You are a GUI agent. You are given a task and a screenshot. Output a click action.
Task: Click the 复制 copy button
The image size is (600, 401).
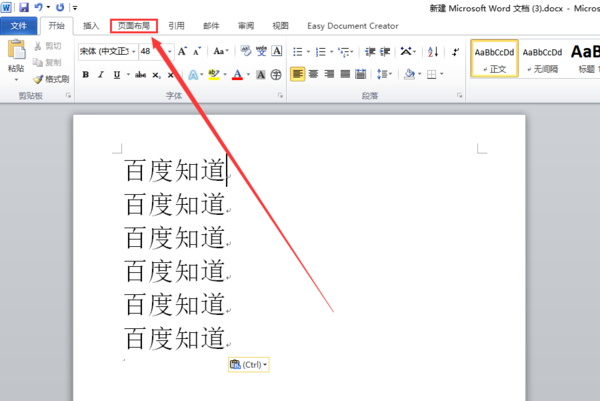[x=47, y=62]
